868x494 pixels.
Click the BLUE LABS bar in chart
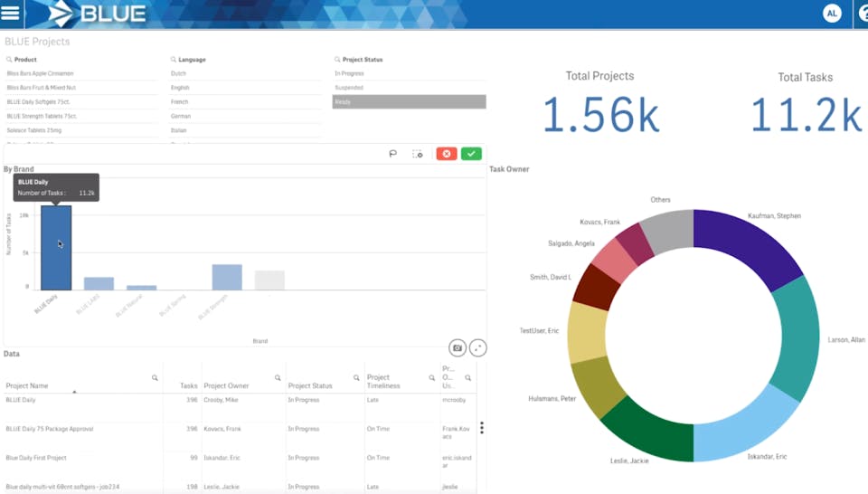(99, 283)
